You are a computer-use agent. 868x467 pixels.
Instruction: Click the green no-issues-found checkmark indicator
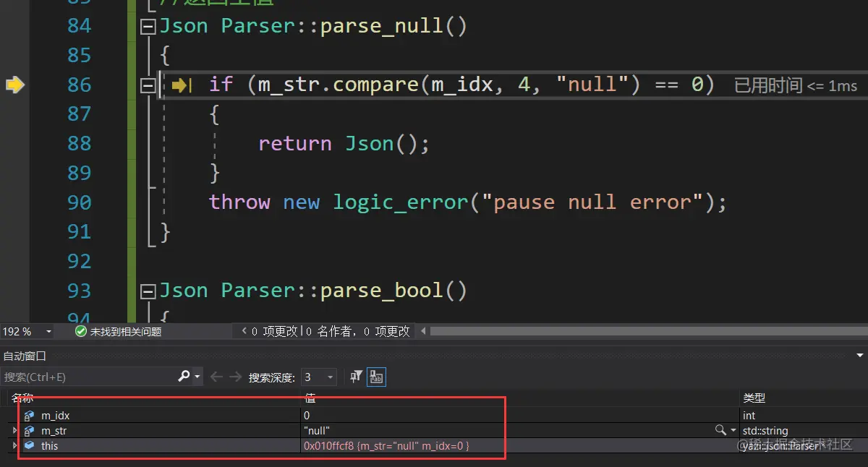(x=81, y=331)
